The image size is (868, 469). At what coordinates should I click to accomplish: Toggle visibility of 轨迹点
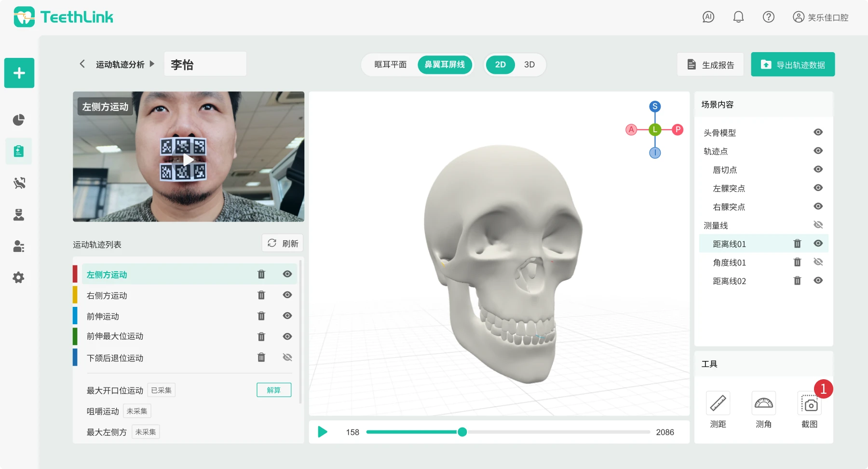coord(818,151)
